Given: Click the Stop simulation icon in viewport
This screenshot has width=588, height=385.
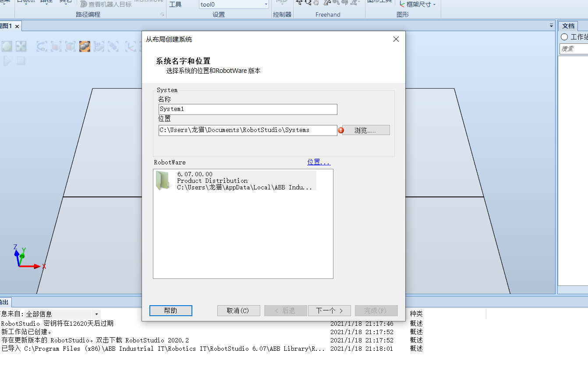Looking at the screenshot, I should (x=21, y=61).
